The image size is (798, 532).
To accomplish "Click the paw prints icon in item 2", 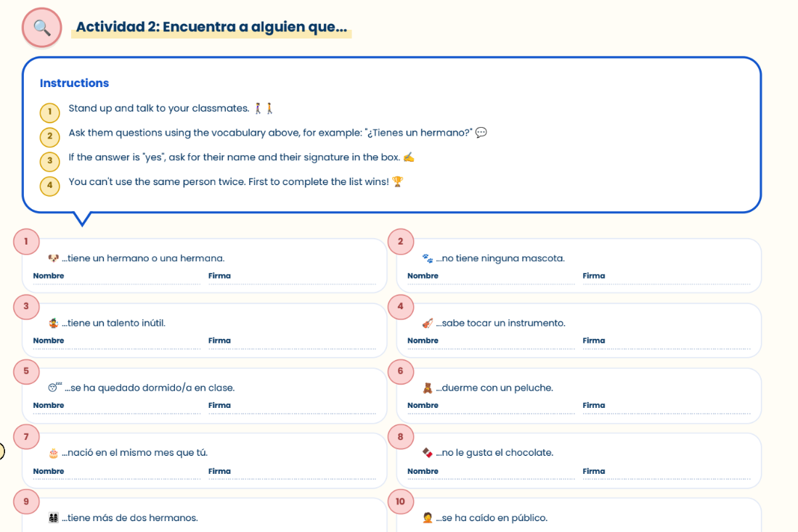I will [428, 258].
